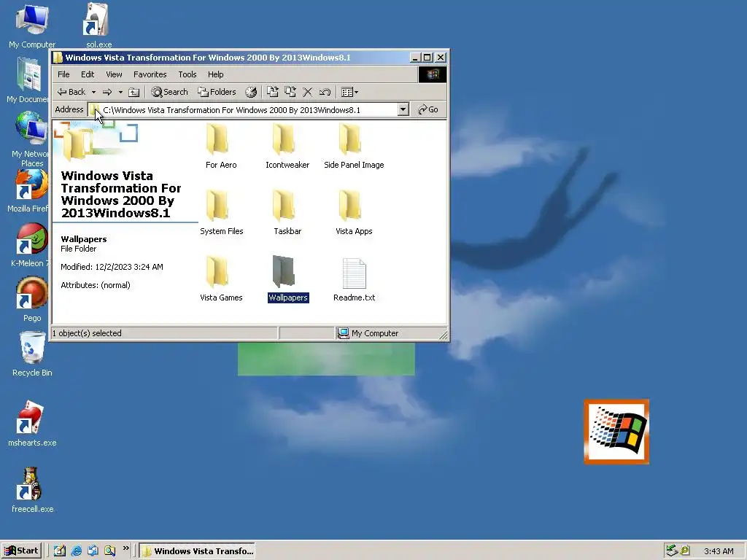Maximize the Explorer window
747x560 pixels.
tap(427, 58)
